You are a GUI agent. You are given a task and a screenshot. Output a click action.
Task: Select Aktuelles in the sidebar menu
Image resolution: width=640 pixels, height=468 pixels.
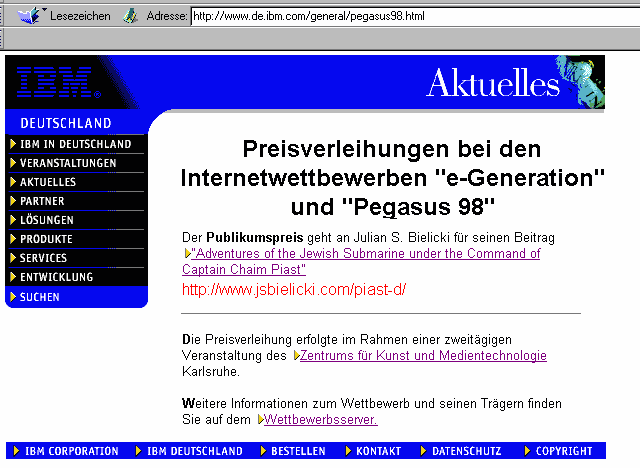click(48, 182)
